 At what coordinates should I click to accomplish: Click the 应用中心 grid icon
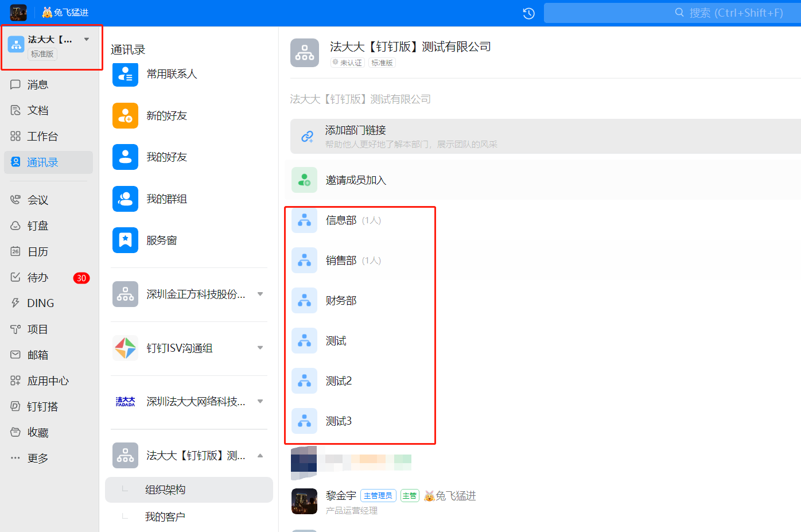15,380
